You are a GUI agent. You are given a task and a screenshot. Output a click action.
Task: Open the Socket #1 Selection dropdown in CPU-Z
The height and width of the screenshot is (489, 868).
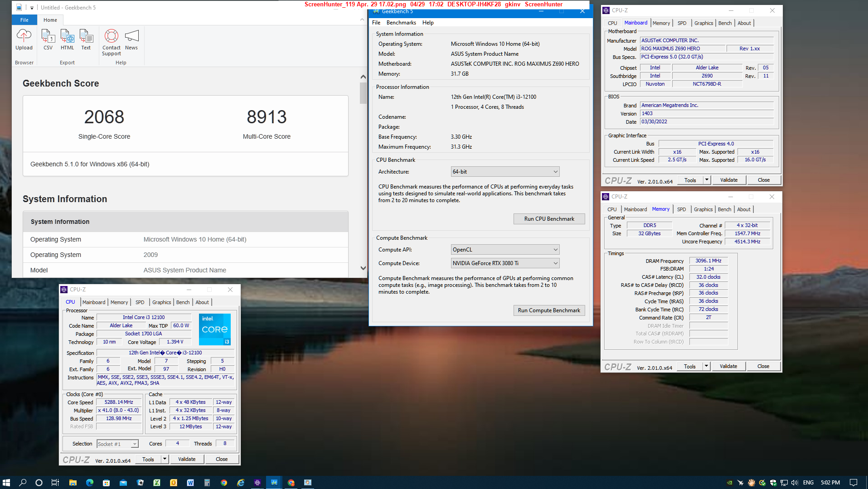coord(117,444)
